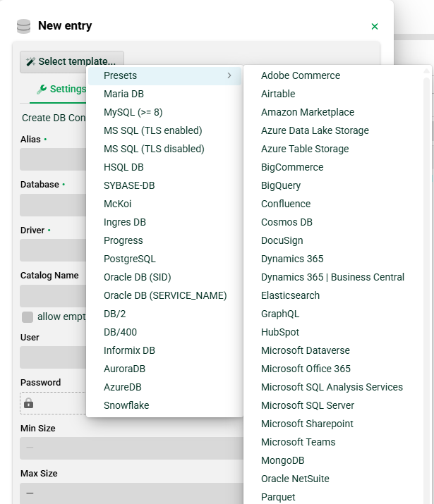Viewport: 434px width, 504px height.
Task: Pick Azure Table Storage preset
Action: point(334,149)
